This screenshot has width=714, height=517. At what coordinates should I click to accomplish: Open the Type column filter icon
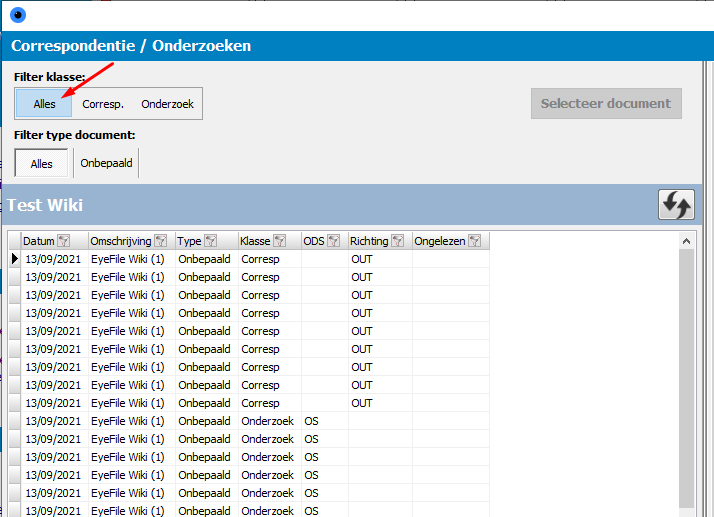(210, 241)
